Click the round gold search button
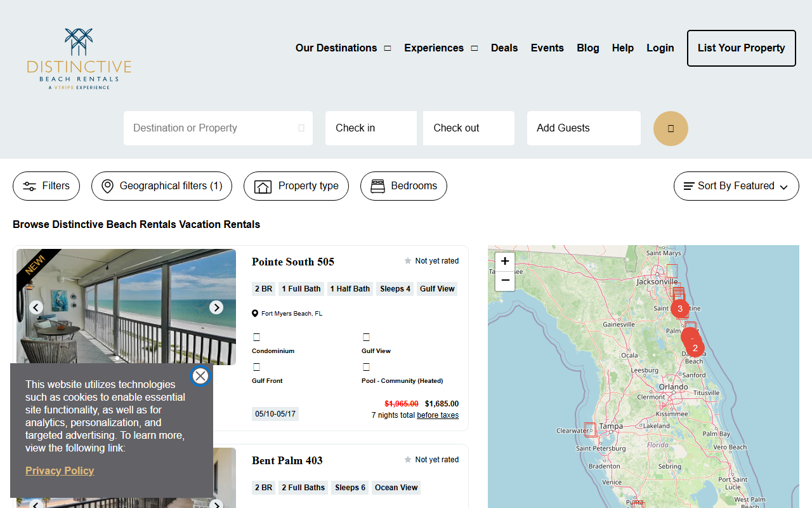The image size is (812, 508). tap(671, 128)
